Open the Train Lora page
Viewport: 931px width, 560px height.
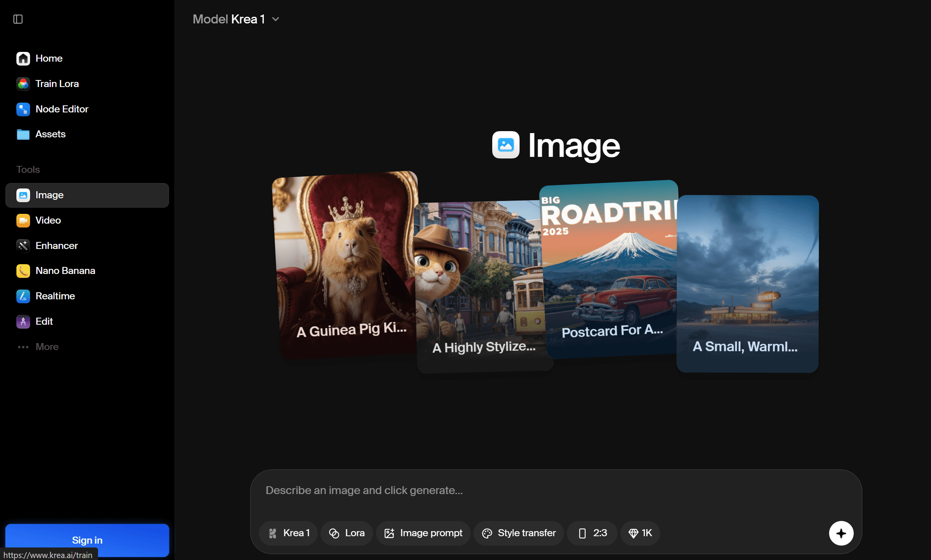pyautogui.click(x=87, y=84)
